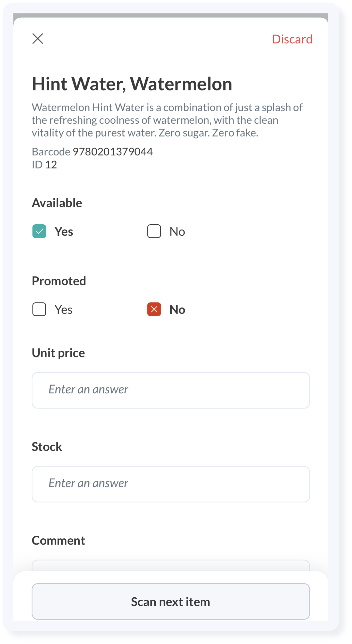This screenshot has height=644, width=352.
Task: Click the Available section heading
Action: (57, 203)
